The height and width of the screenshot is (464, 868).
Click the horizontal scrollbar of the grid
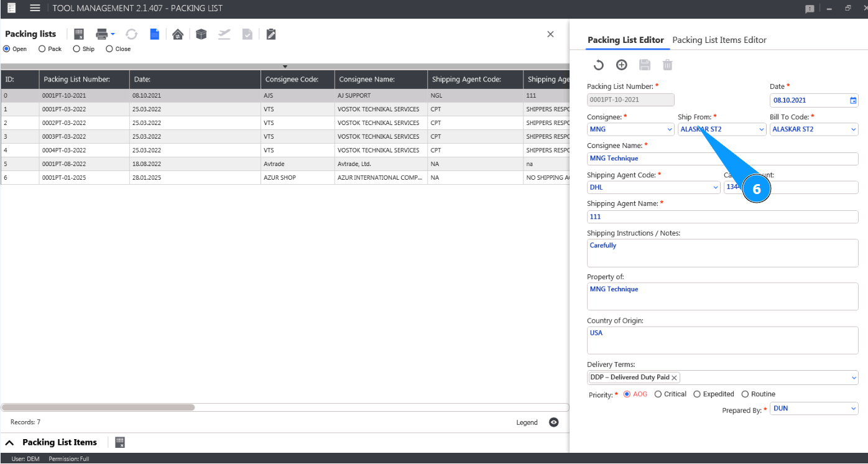click(98, 407)
